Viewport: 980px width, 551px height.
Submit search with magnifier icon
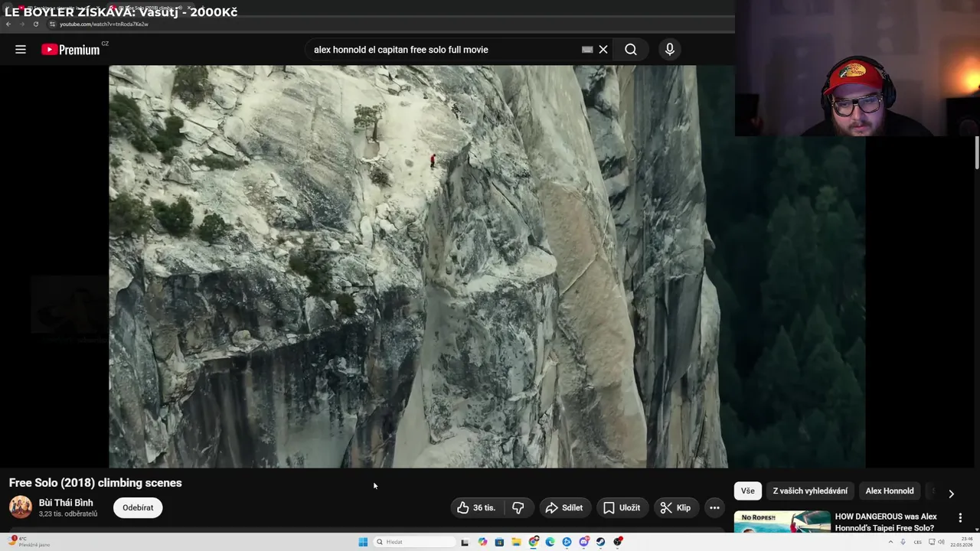[x=631, y=50]
